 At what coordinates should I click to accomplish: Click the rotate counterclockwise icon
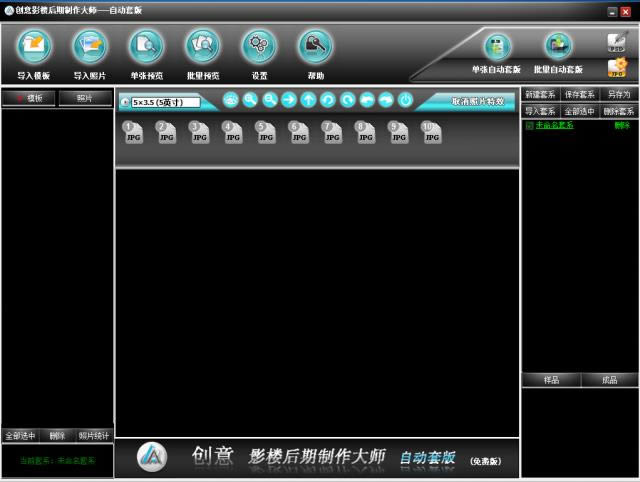(x=328, y=100)
